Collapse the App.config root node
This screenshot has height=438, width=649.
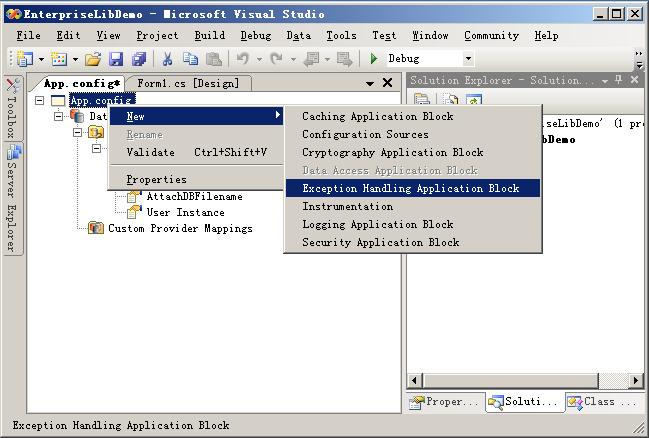tap(39, 100)
